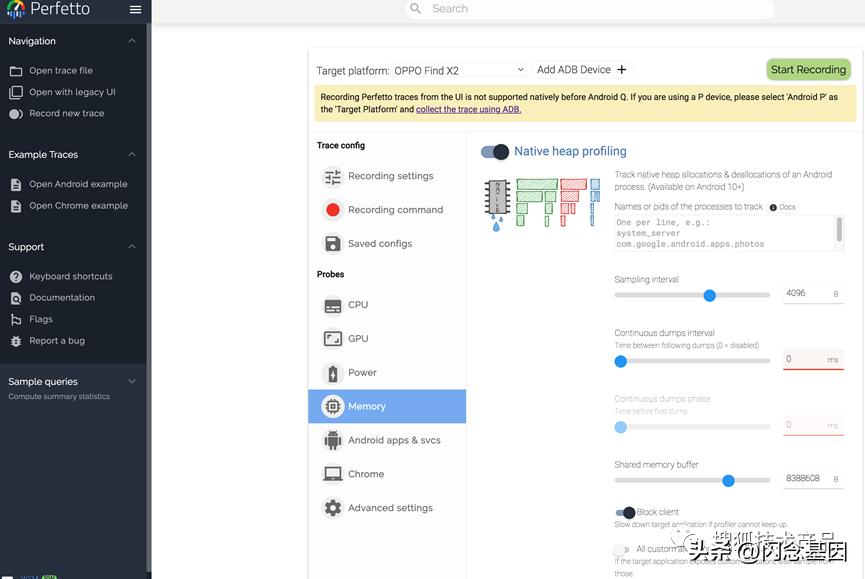The width and height of the screenshot is (865, 579).
Task: Toggle the Block client switch
Action: coord(626,513)
